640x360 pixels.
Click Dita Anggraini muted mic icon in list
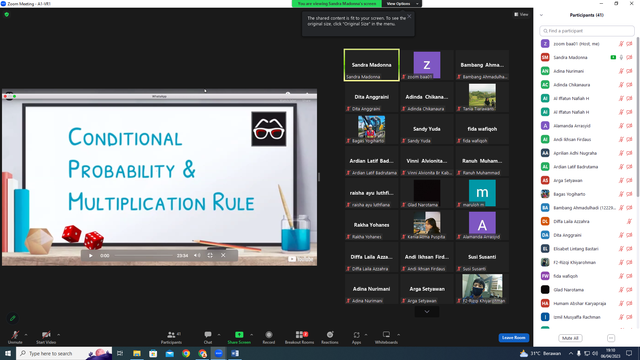(621, 235)
